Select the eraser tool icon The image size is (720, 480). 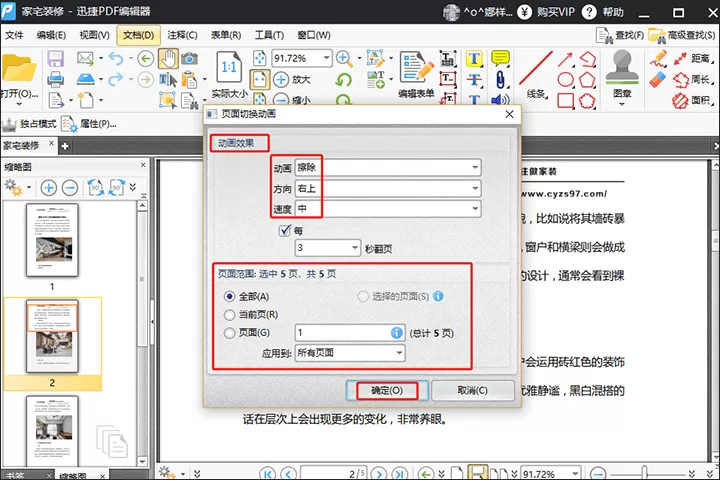[x=658, y=79]
